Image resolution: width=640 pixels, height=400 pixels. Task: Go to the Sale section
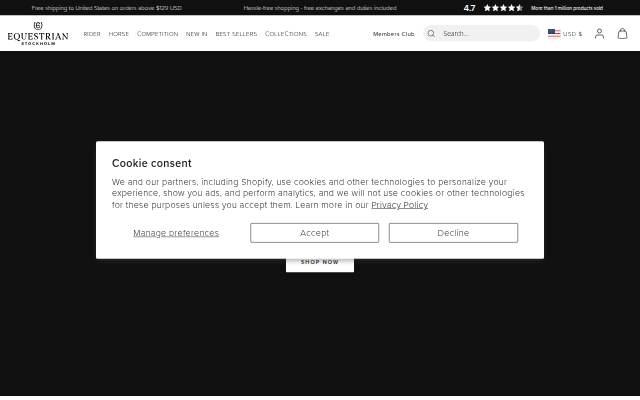[322, 34]
